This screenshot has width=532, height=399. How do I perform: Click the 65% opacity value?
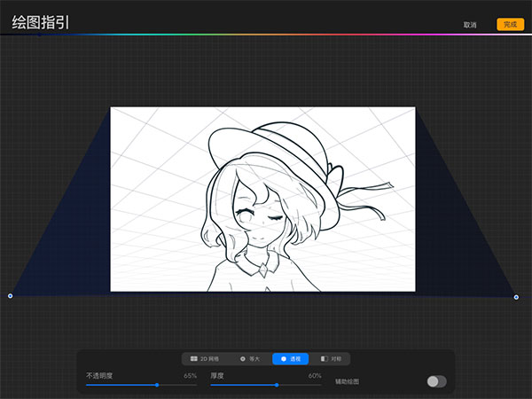coord(190,376)
